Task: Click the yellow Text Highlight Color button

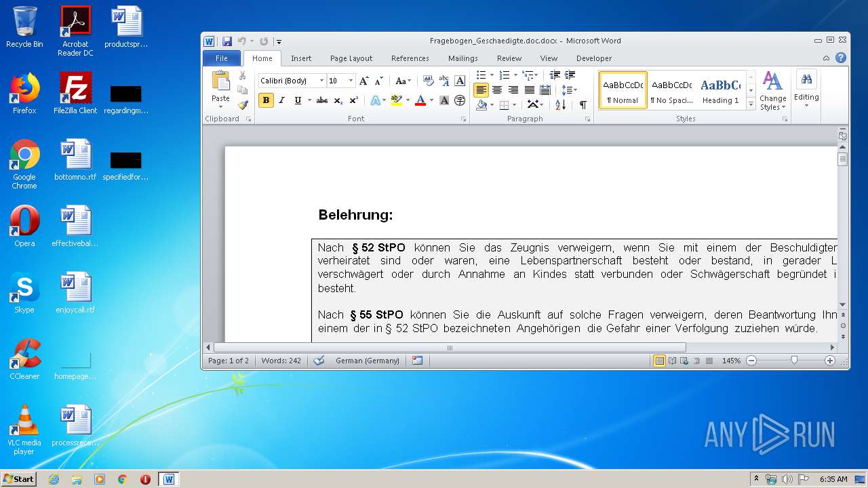Action: point(397,100)
